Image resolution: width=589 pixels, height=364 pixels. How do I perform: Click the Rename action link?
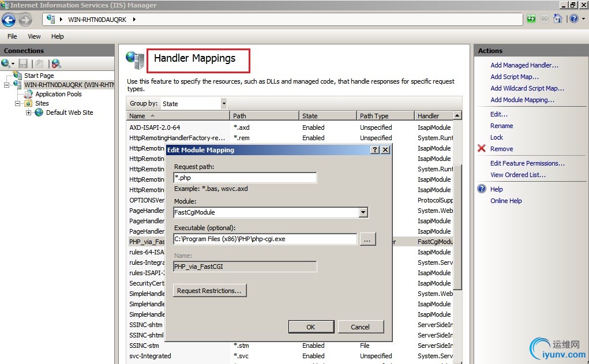[501, 126]
